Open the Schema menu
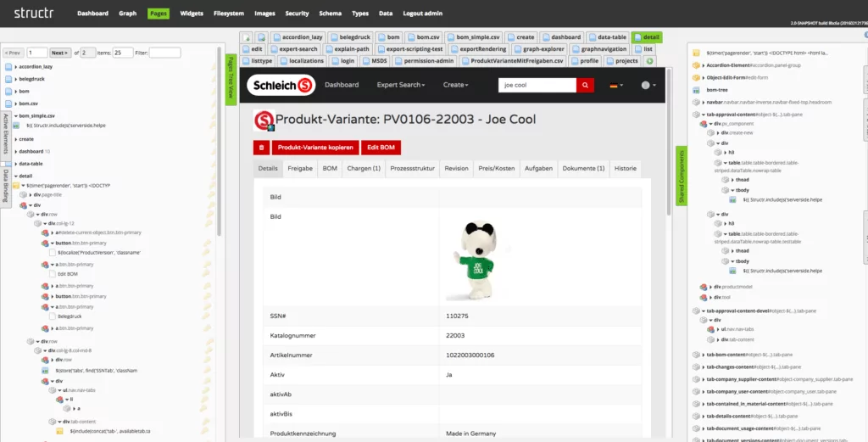This screenshot has width=868, height=442. [330, 14]
